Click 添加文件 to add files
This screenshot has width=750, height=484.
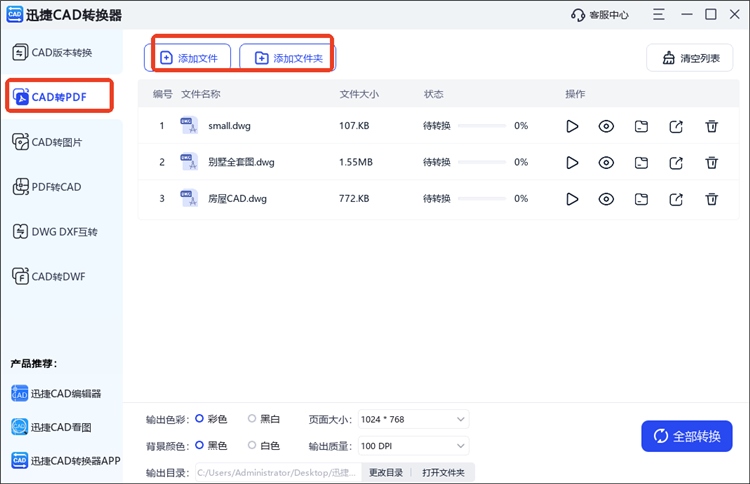[188, 58]
